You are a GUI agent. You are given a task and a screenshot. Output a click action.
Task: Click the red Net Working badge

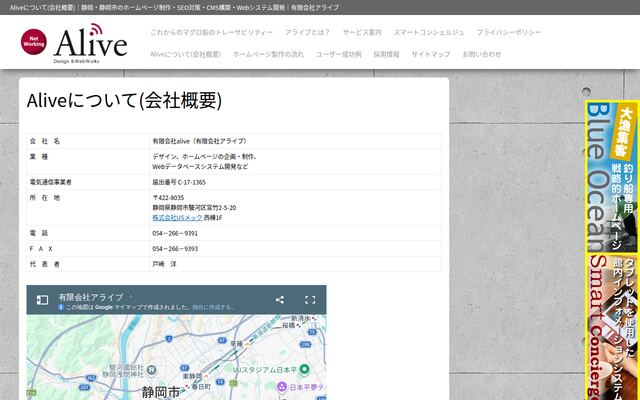tap(33, 42)
